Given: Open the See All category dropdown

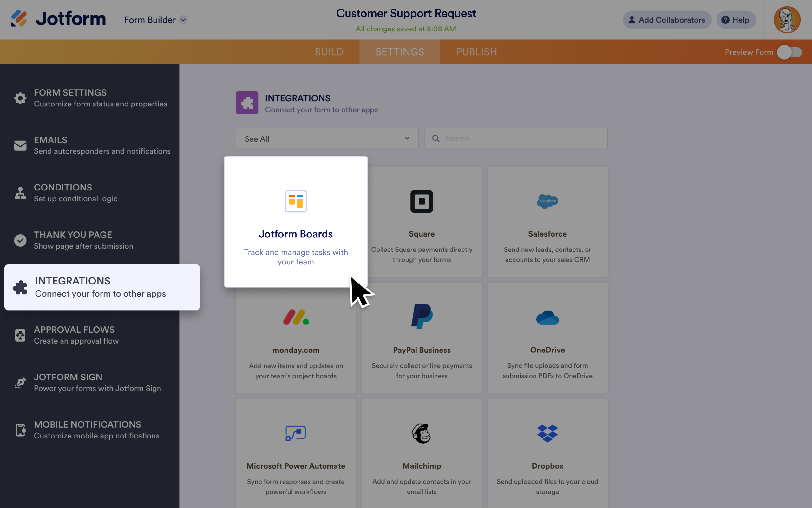Looking at the screenshot, I should (x=327, y=138).
